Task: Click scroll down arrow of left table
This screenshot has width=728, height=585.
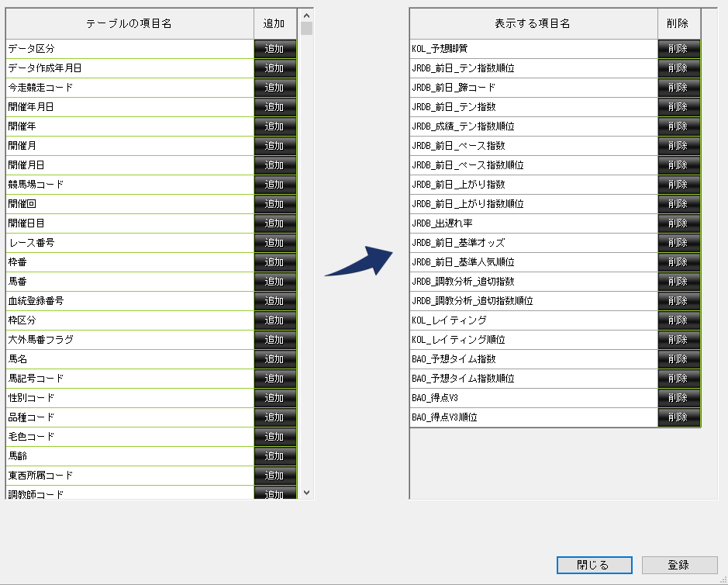Action: pyautogui.click(x=306, y=493)
